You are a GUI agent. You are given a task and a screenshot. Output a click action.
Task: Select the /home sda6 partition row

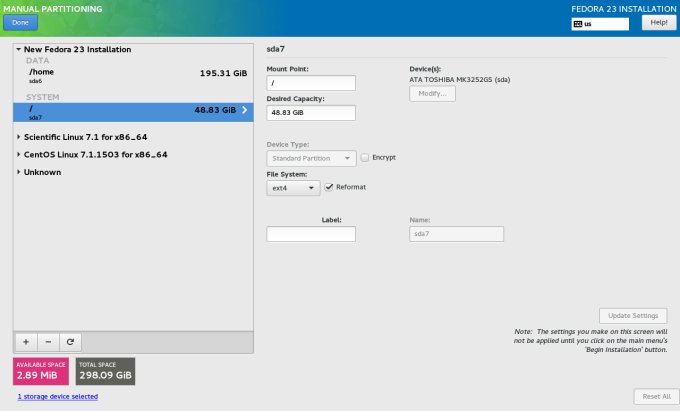(133, 76)
